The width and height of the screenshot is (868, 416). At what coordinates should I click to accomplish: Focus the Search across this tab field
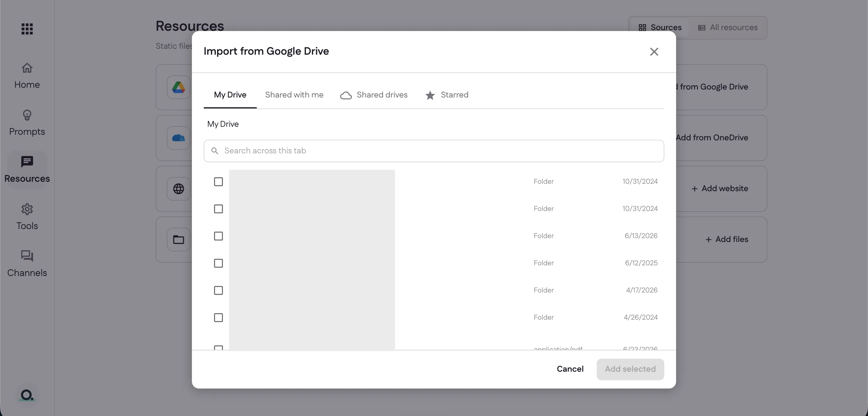coord(434,151)
